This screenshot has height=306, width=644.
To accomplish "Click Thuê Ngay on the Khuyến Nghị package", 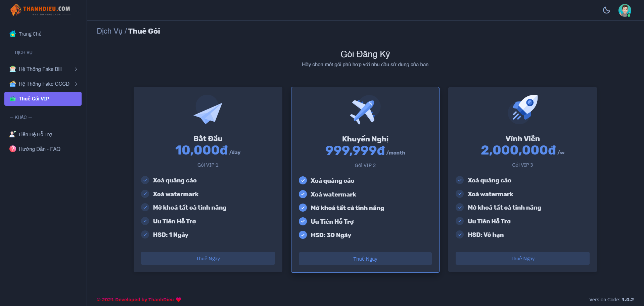I will 365,259.
